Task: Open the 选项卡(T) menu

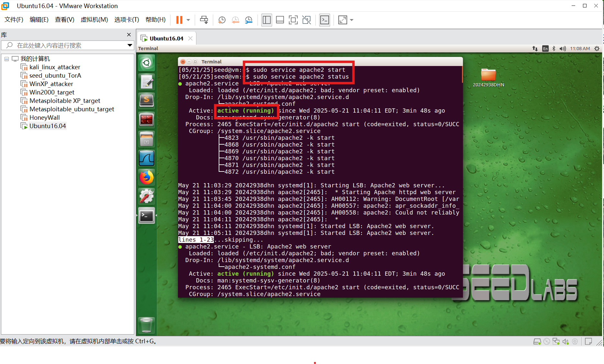Action: coord(126,20)
